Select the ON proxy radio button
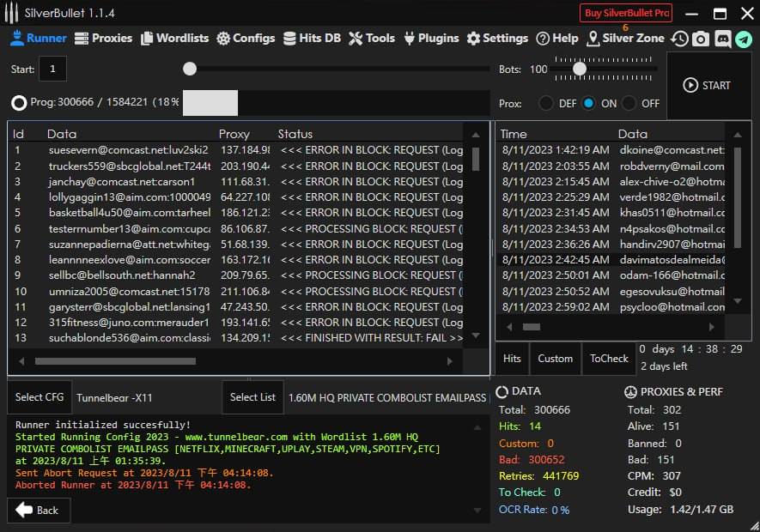This screenshot has width=760, height=532. 588,103
